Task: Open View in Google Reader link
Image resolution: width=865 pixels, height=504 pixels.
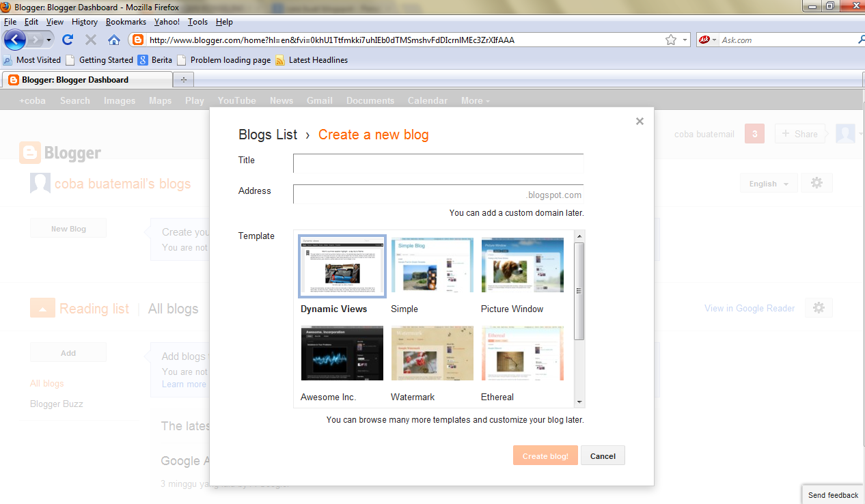Action: pos(750,308)
